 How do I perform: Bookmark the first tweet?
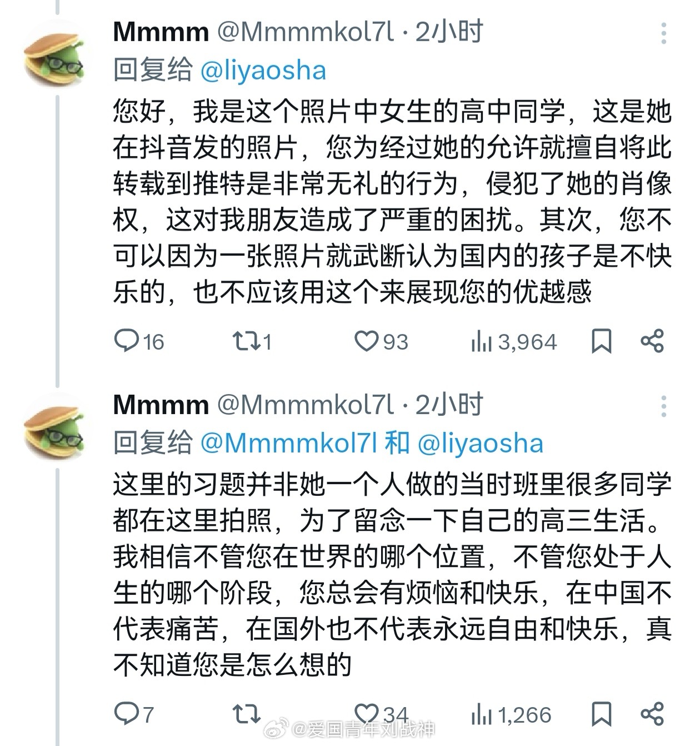point(601,342)
